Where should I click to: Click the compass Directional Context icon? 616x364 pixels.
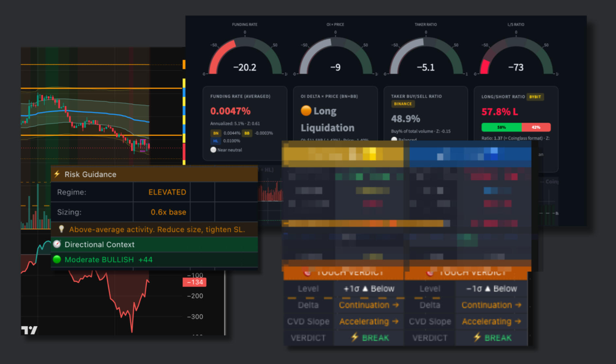coord(57,244)
